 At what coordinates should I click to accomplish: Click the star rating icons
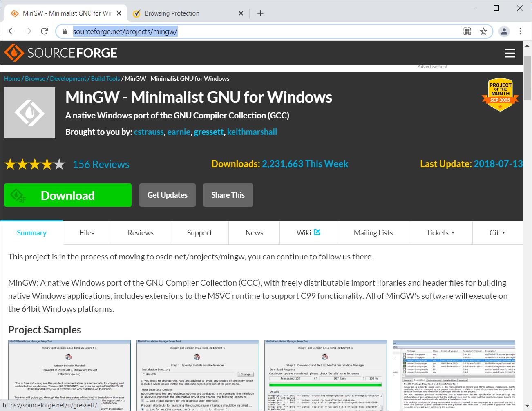click(x=35, y=164)
